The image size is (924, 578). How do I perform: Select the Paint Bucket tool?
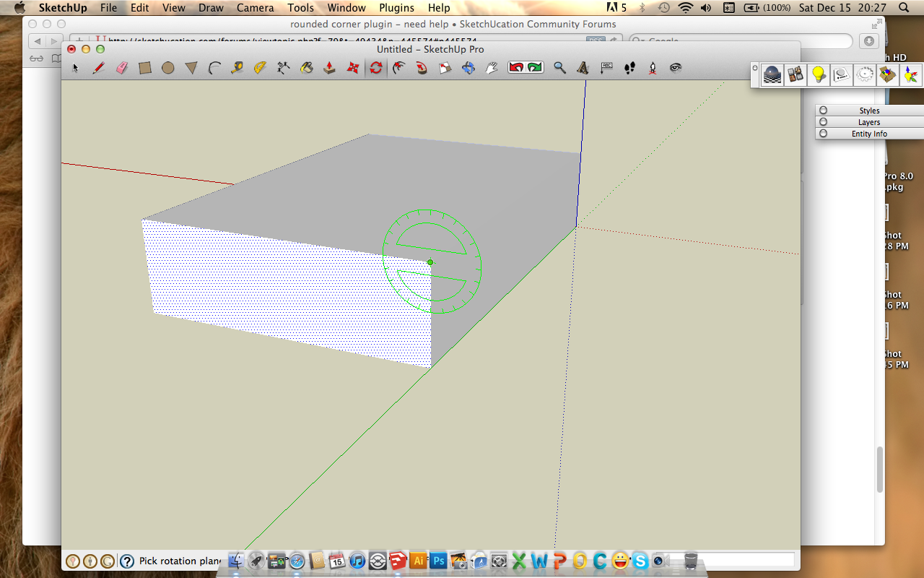(x=307, y=68)
